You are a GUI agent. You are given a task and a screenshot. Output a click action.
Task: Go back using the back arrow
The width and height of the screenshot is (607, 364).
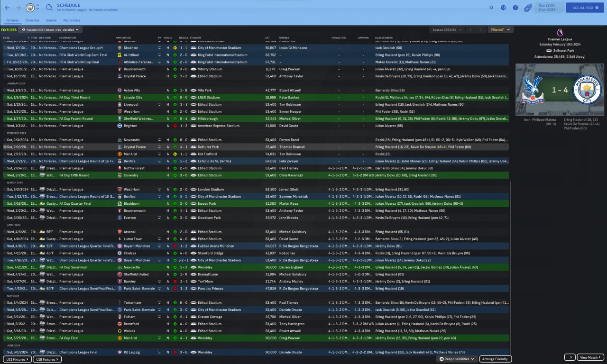7,8
